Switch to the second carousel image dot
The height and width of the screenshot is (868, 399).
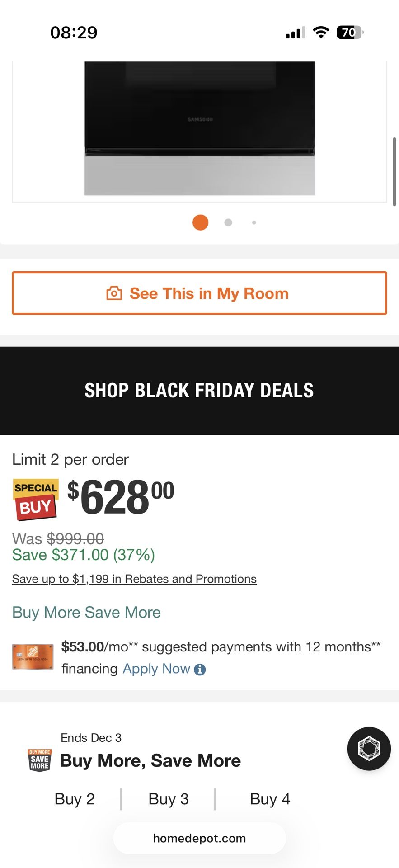pos(228,222)
